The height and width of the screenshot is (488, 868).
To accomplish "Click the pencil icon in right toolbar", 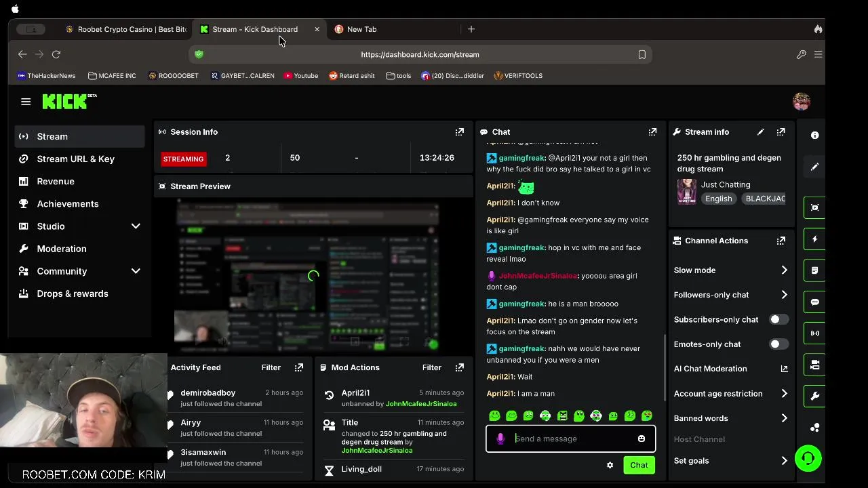I will click(814, 167).
